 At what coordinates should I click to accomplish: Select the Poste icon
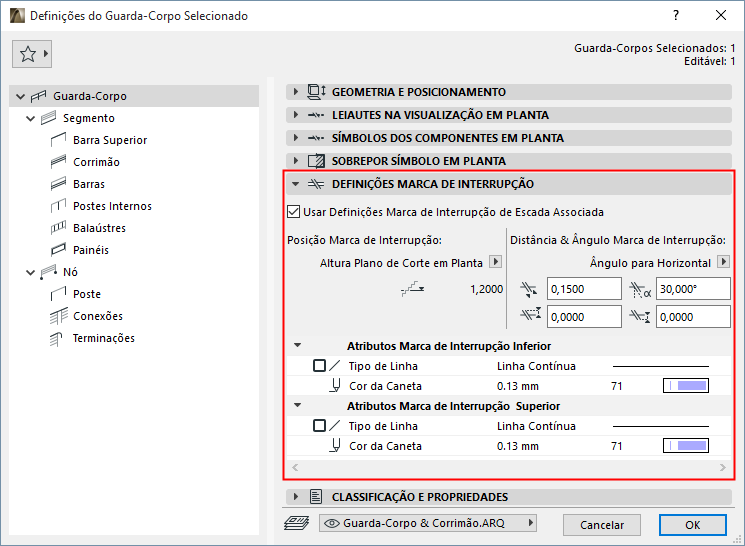tap(58, 294)
